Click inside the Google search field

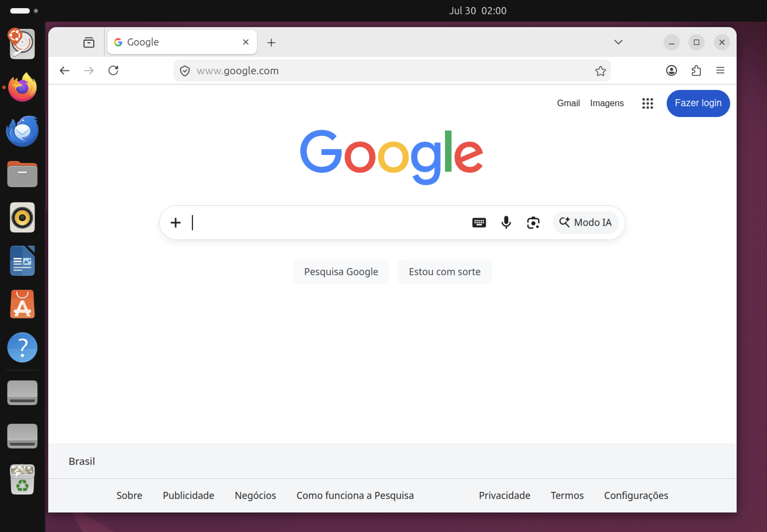[x=328, y=222]
